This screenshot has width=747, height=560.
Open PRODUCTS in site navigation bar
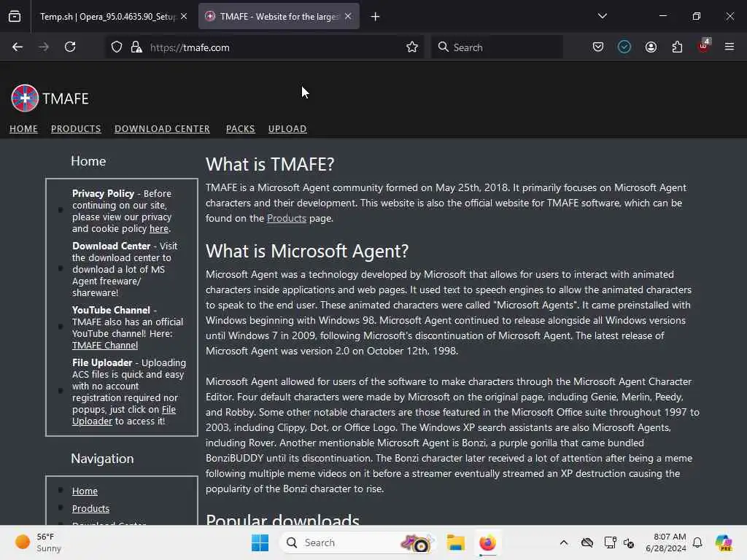(76, 128)
